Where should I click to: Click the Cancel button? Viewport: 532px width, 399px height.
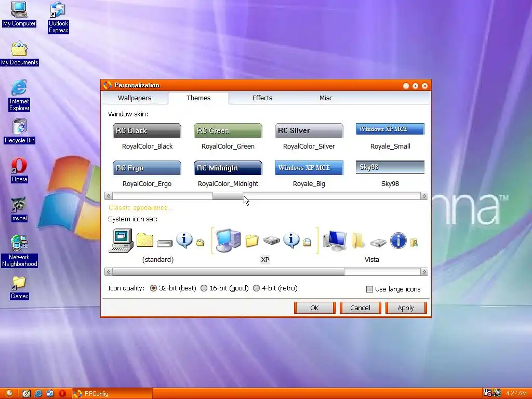361,308
